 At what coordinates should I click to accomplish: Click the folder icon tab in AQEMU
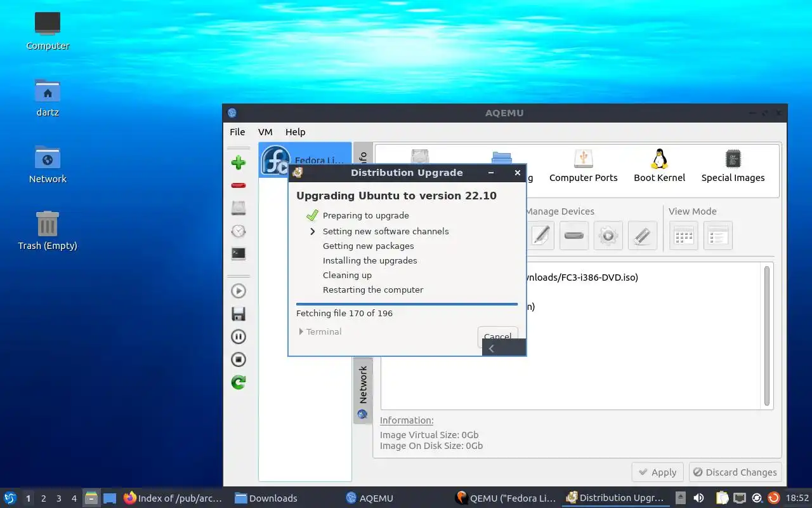coord(502,159)
